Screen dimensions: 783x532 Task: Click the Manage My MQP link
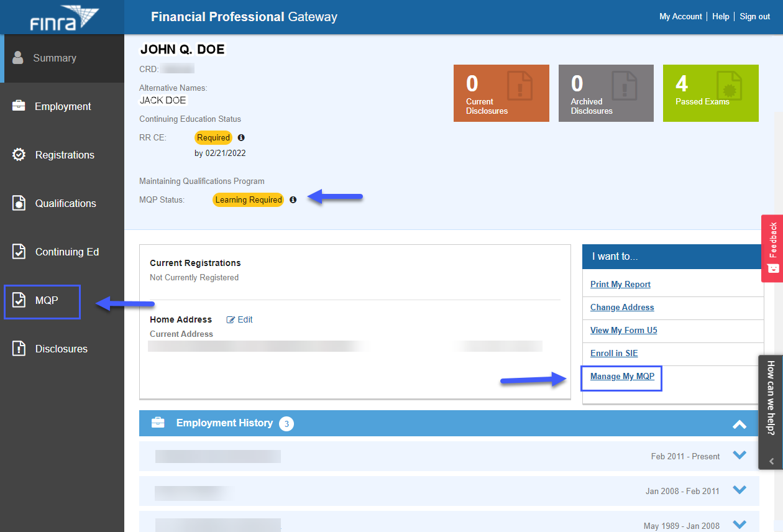(621, 377)
